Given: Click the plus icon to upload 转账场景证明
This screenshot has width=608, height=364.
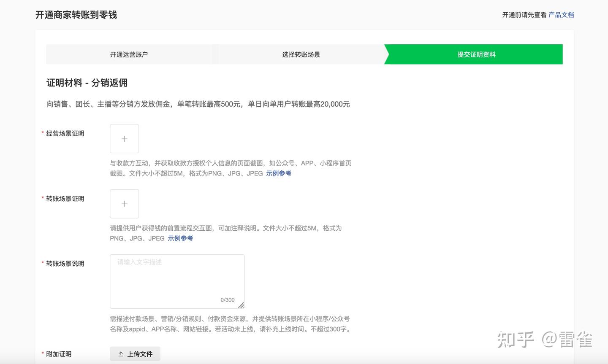Looking at the screenshot, I should coord(124,203).
